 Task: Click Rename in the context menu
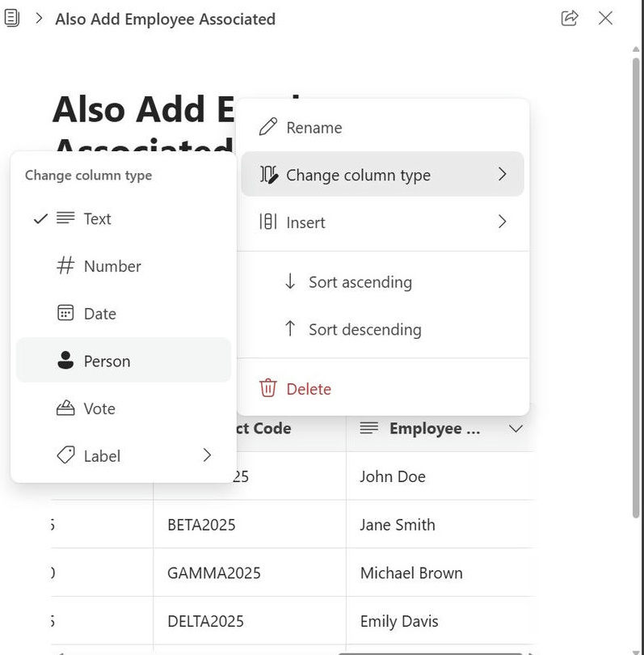tap(314, 127)
